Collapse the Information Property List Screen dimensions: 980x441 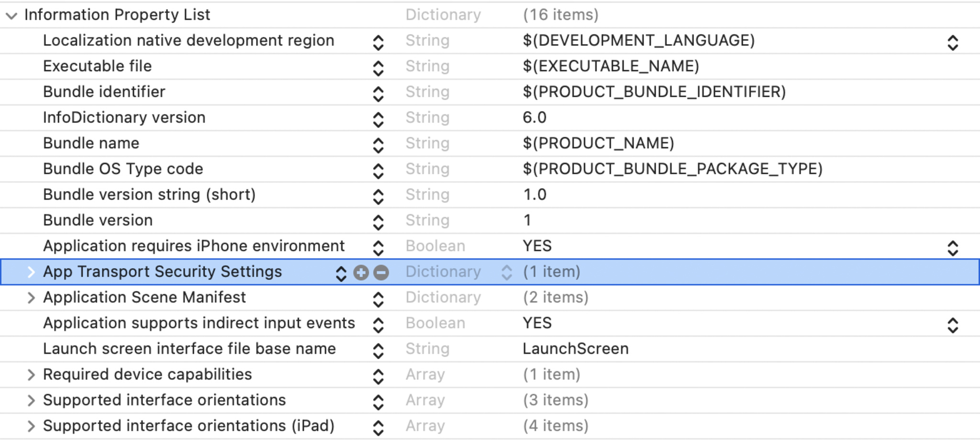pyautogui.click(x=11, y=16)
